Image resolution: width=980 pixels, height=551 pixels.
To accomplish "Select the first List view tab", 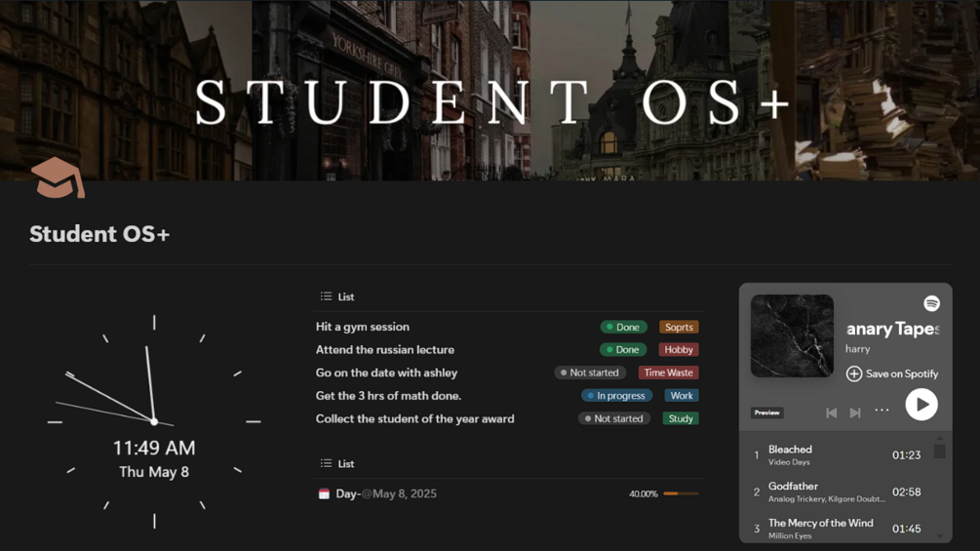I will click(337, 296).
